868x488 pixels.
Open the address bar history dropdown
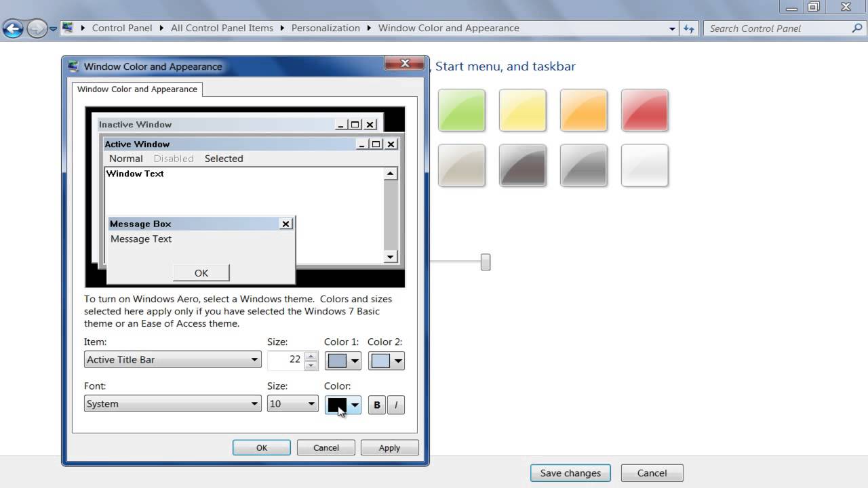point(672,28)
